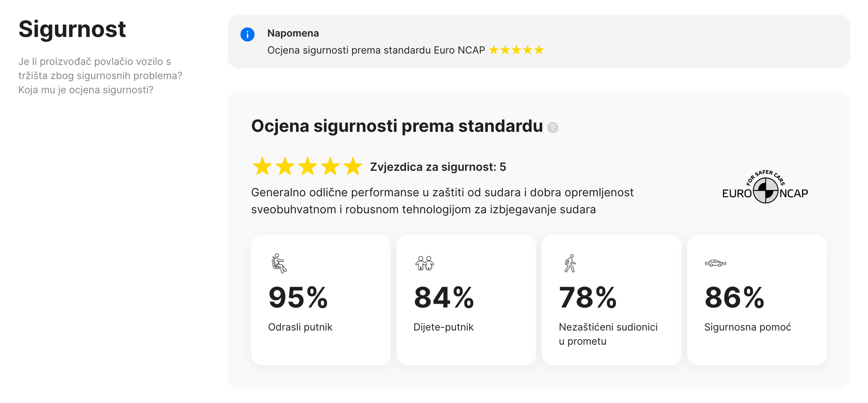Click the adult occupant seat icon
This screenshot has height=403, width=868.
pos(279,263)
